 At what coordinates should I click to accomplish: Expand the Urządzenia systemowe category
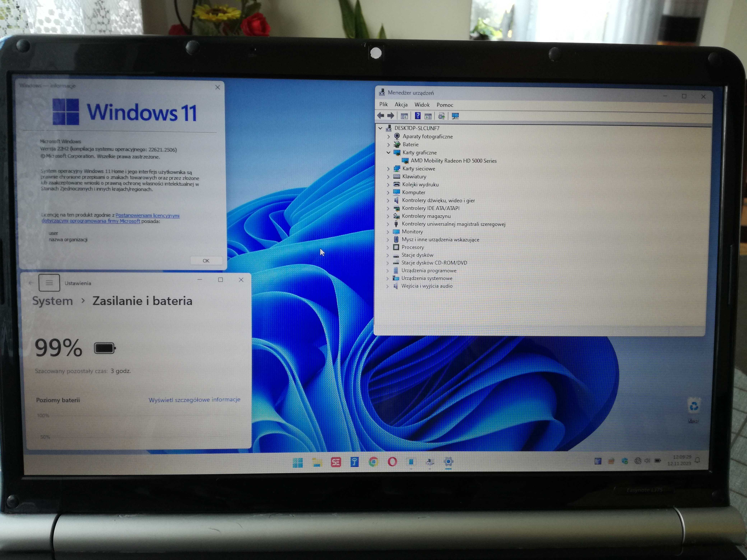(388, 279)
